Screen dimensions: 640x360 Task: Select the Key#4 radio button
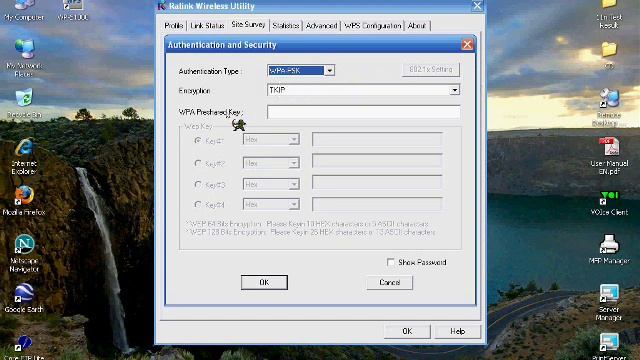198,204
